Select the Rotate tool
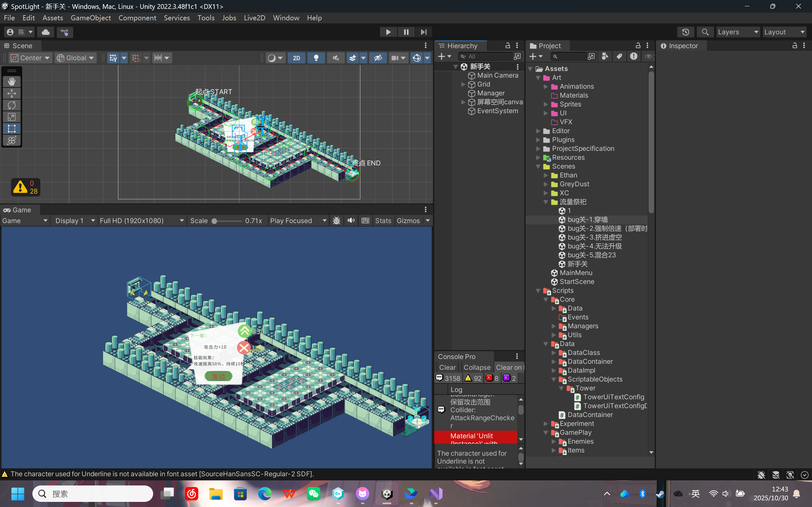Image resolution: width=812 pixels, height=507 pixels. pos(12,105)
